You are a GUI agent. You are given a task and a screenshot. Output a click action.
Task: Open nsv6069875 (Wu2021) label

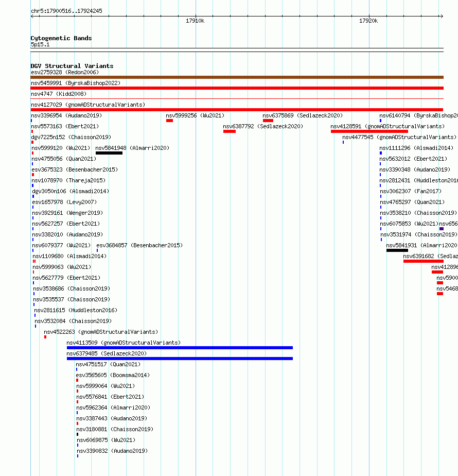tap(106, 440)
